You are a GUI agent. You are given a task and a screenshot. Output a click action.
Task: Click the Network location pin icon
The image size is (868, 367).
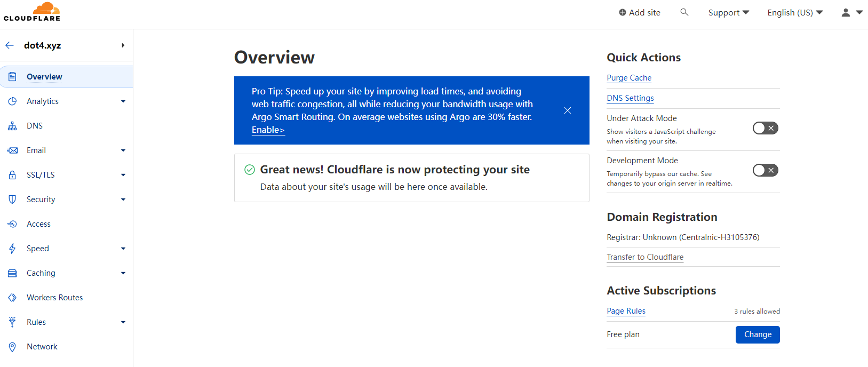tap(12, 347)
